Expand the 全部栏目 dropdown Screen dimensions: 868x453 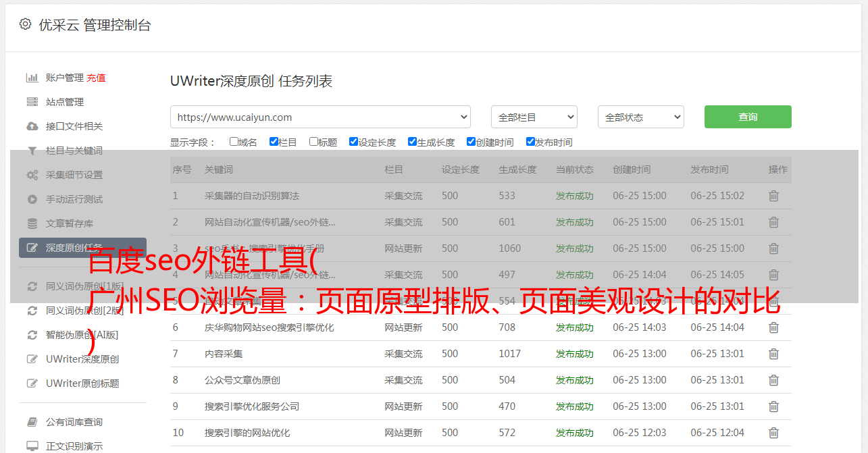click(x=534, y=117)
